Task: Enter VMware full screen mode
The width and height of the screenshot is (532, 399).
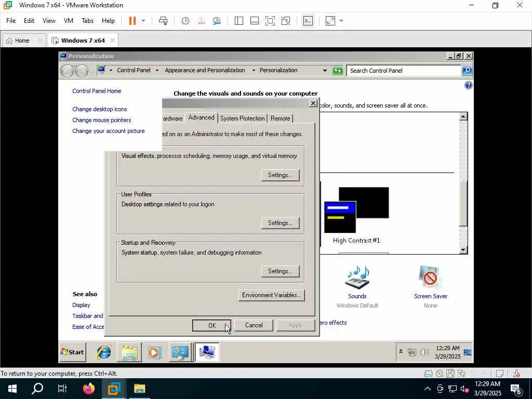Action: 270,21
